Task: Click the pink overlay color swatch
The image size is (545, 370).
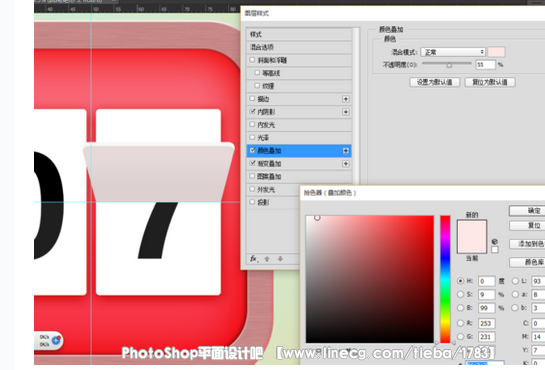Action: point(496,52)
